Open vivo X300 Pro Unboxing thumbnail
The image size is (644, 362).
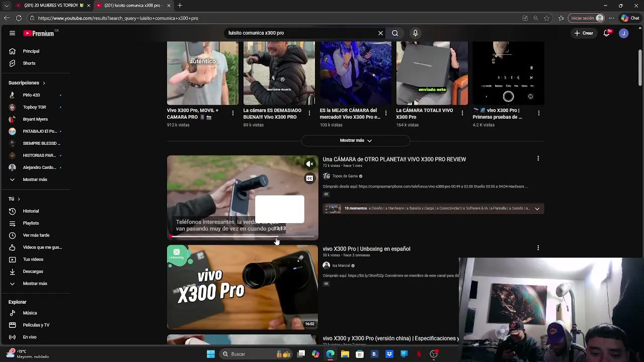pyautogui.click(x=243, y=287)
